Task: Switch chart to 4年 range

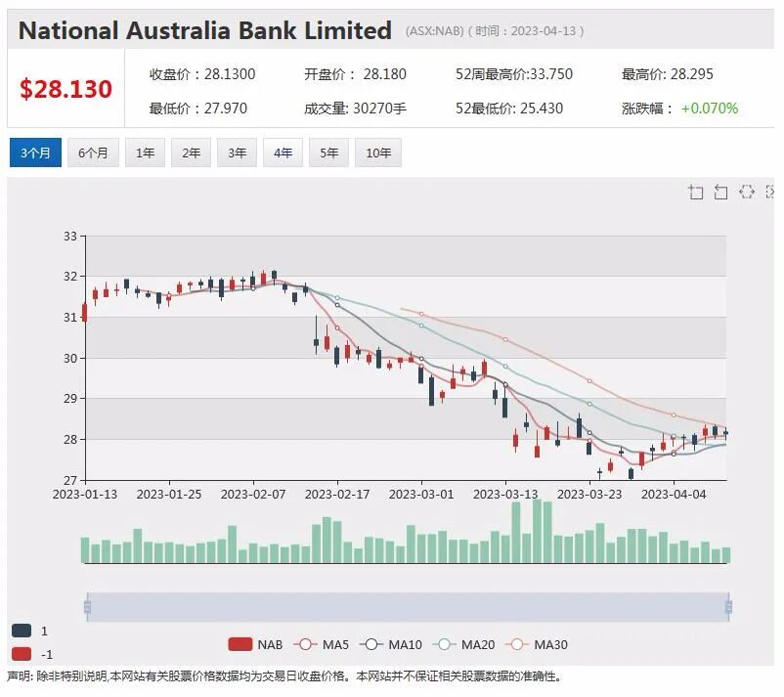Action: [x=283, y=152]
